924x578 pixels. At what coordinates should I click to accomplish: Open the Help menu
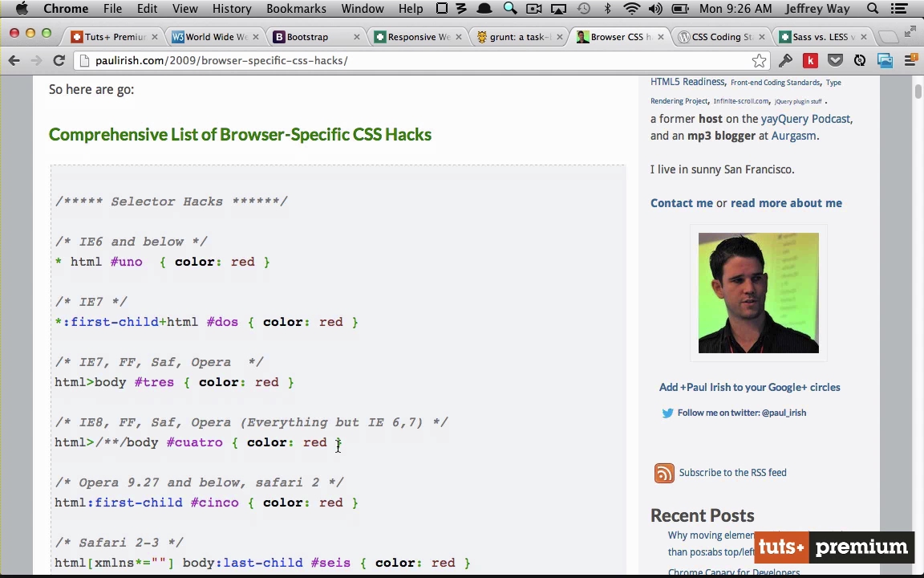[411, 8]
